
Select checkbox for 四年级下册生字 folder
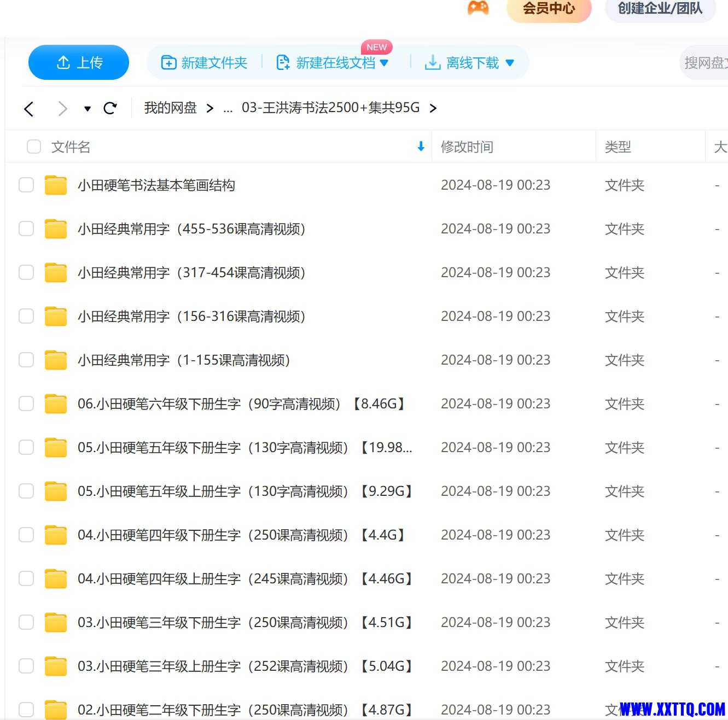[26, 535]
